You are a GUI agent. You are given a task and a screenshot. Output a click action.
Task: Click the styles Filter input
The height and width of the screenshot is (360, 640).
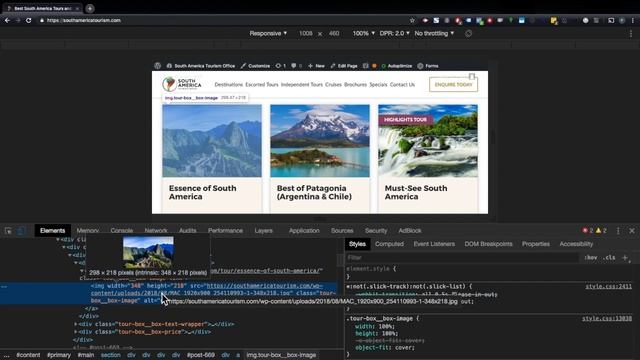tap(462, 258)
